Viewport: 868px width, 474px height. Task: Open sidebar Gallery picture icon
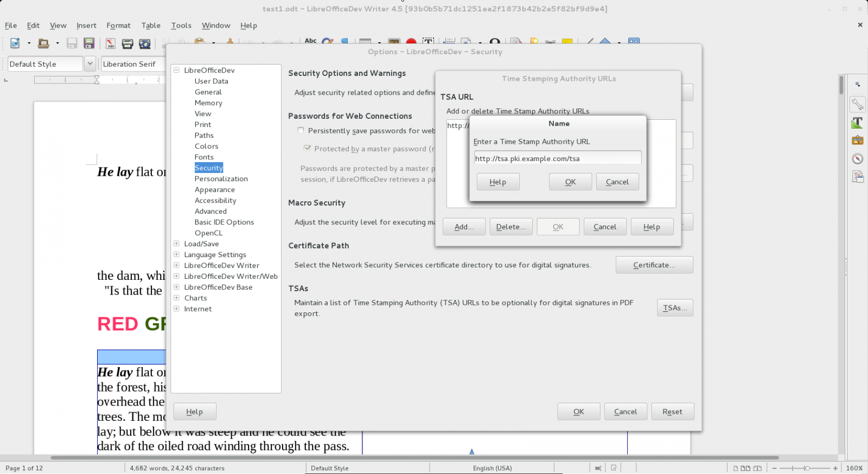[858, 140]
